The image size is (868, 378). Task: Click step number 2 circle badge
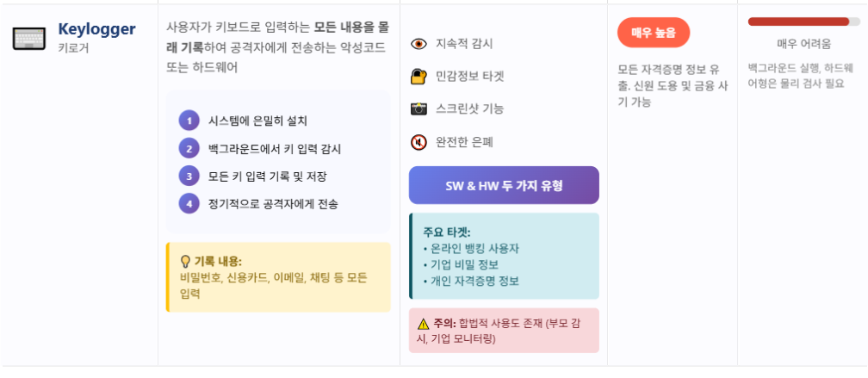189,148
